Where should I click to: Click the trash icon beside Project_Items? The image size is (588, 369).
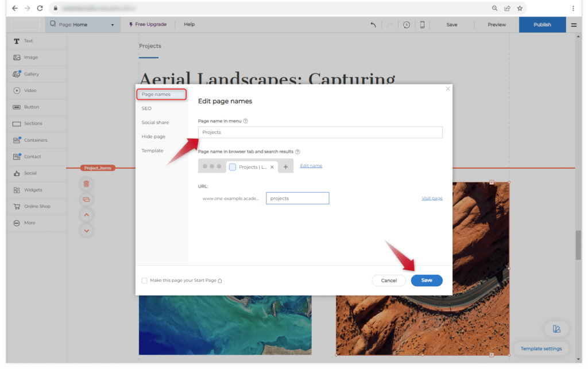86,184
